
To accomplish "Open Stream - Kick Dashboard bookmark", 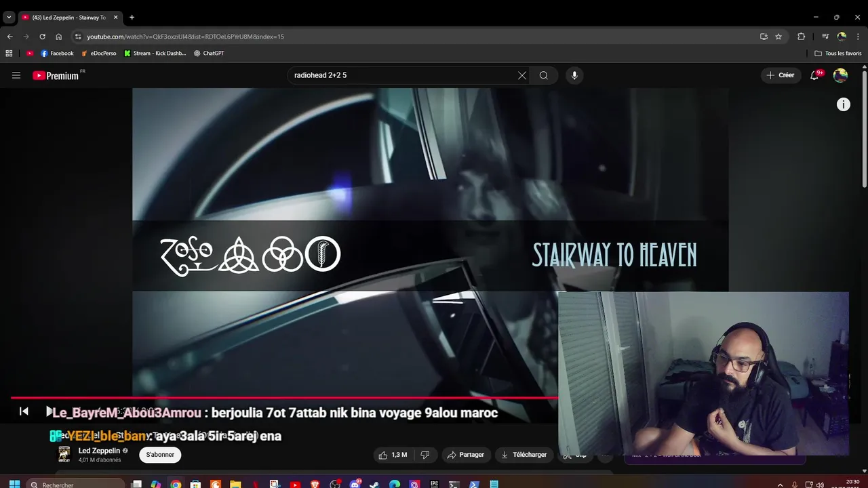I will tap(155, 53).
